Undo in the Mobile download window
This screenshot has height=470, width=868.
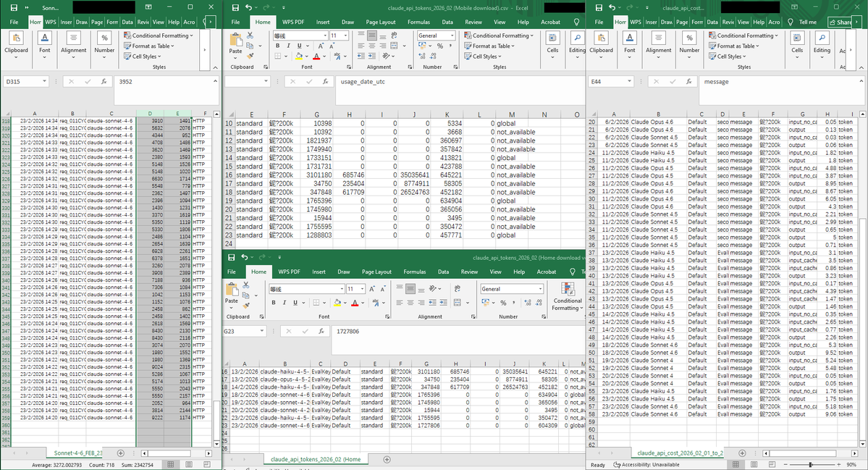248,8
